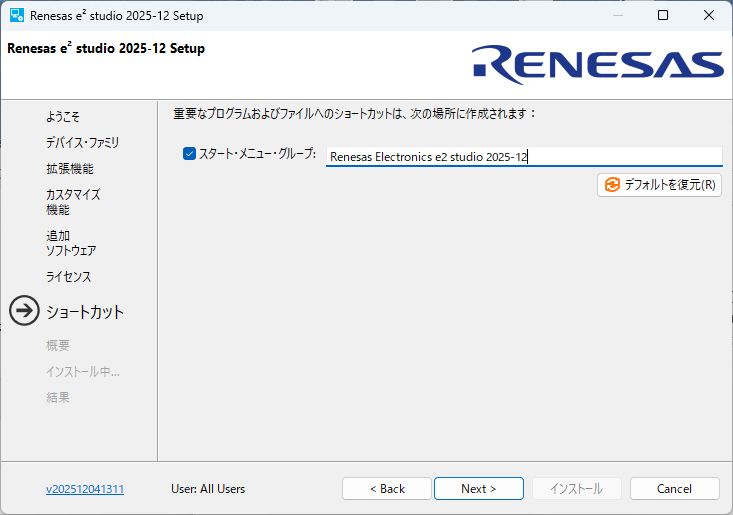
Task: Click the installer icon in the title bar
Action: [17, 16]
